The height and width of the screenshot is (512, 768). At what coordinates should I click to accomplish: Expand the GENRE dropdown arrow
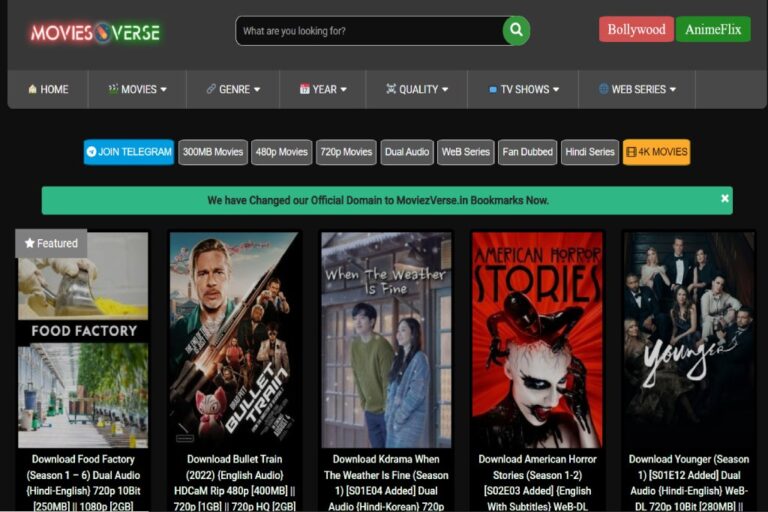[x=257, y=90]
